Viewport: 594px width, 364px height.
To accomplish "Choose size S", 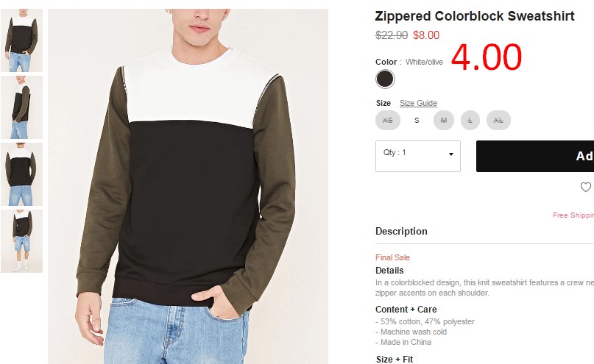I will pyautogui.click(x=417, y=121).
